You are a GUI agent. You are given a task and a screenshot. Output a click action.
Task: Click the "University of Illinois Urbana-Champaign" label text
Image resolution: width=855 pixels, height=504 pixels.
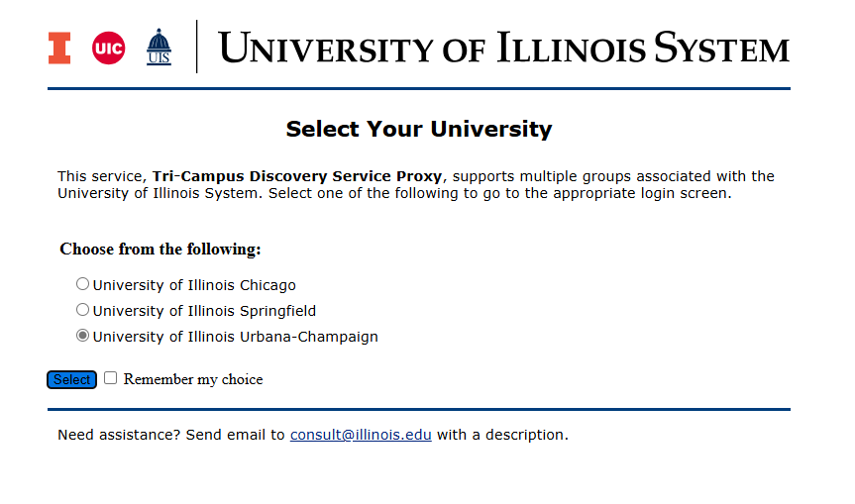(x=236, y=337)
